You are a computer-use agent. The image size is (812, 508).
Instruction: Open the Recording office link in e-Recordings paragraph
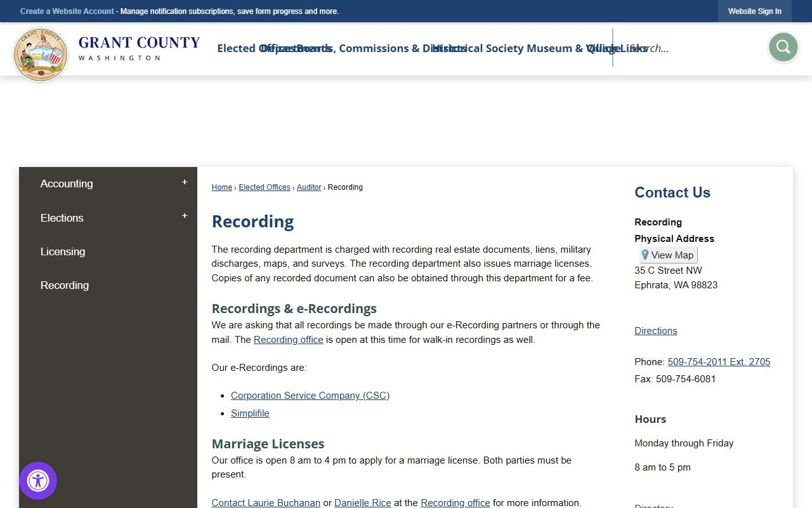(x=289, y=340)
